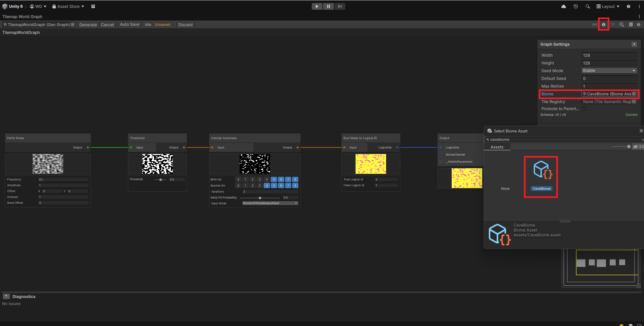Click the Perlin Noise Frequency field
Screen dimensions: 644x326
63,179
